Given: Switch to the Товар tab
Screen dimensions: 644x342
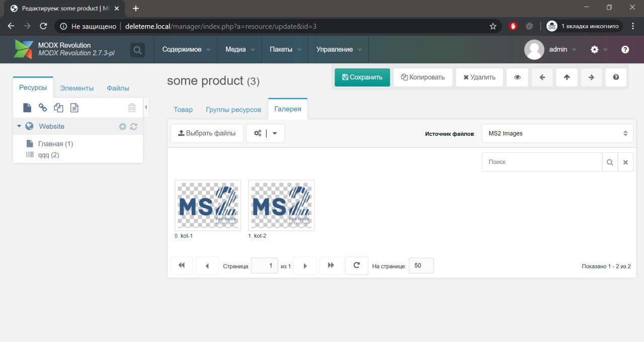Looking at the screenshot, I should point(183,109).
